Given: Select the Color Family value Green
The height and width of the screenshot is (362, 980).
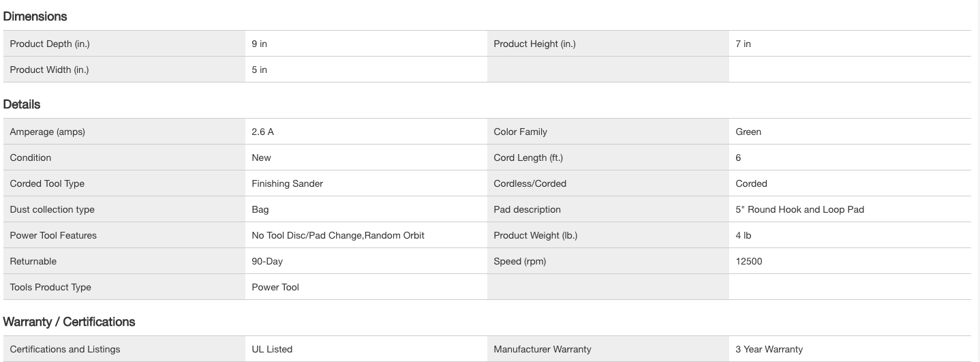Looking at the screenshot, I should 748,132.
